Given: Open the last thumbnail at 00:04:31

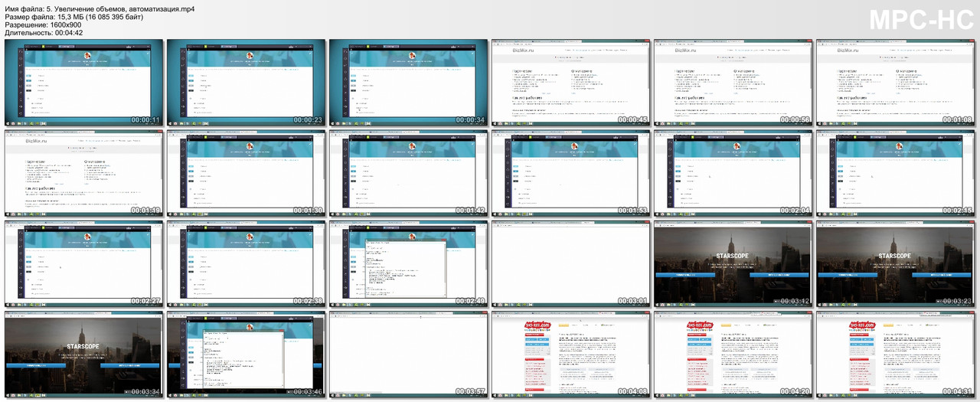Looking at the screenshot, I should [896, 354].
